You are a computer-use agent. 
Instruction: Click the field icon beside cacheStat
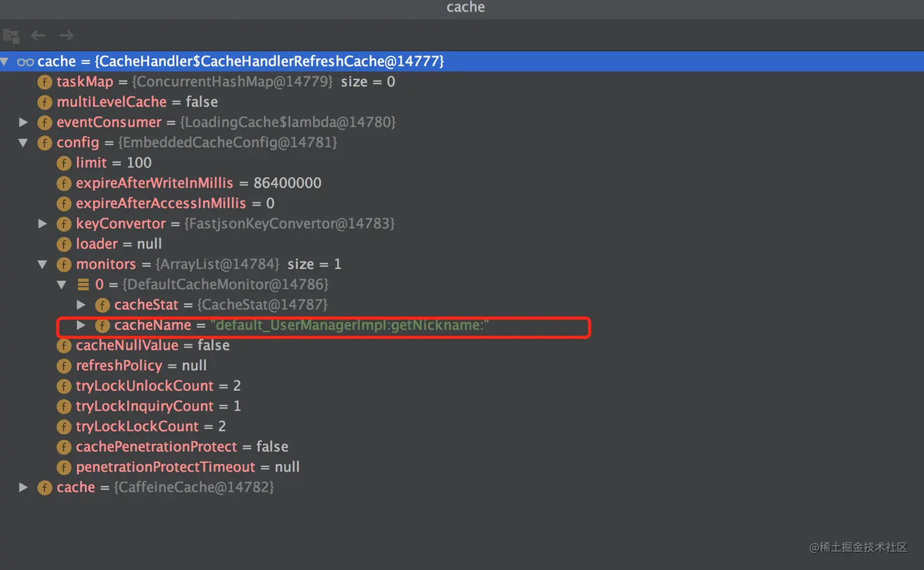[x=102, y=305]
